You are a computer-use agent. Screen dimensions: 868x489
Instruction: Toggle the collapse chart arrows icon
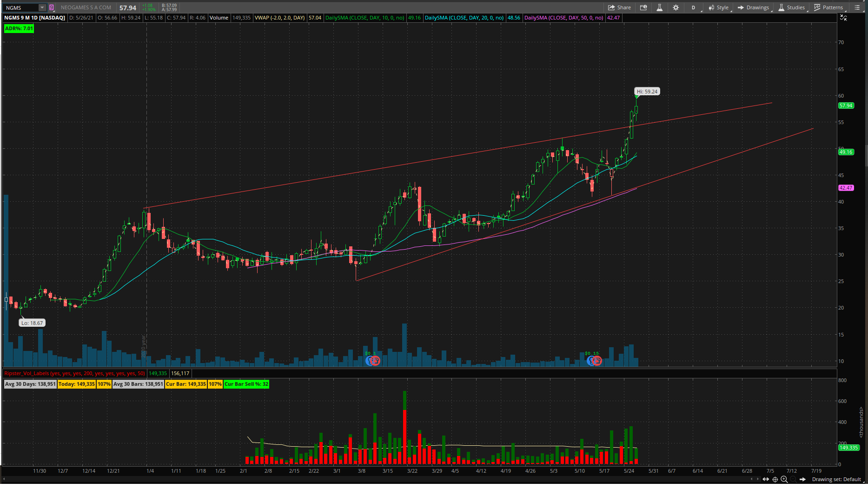[x=843, y=18]
